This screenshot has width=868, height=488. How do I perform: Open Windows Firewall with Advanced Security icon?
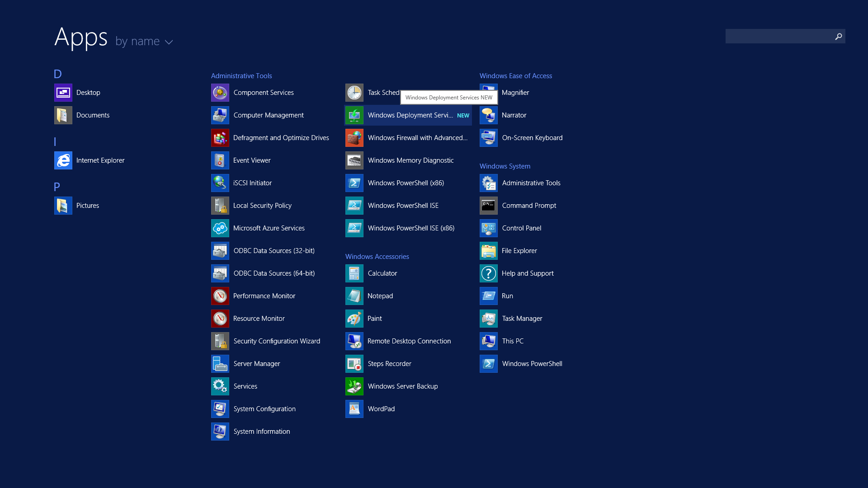(x=354, y=138)
